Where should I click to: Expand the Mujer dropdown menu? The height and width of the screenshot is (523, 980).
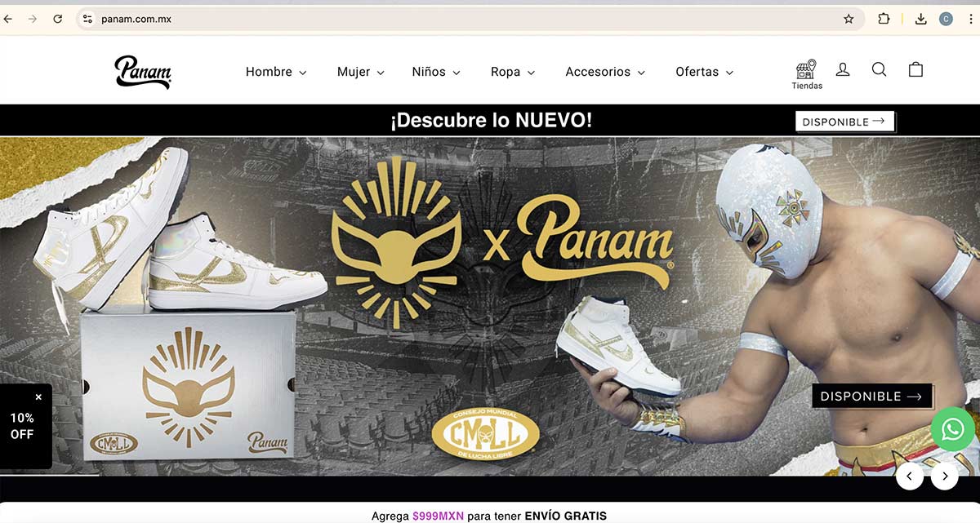tap(360, 72)
